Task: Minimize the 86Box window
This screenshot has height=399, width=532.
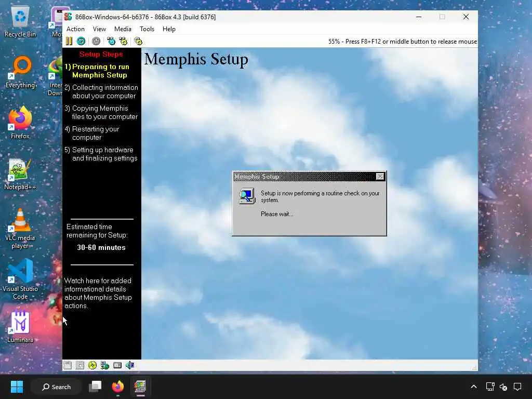Action: point(419,17)
